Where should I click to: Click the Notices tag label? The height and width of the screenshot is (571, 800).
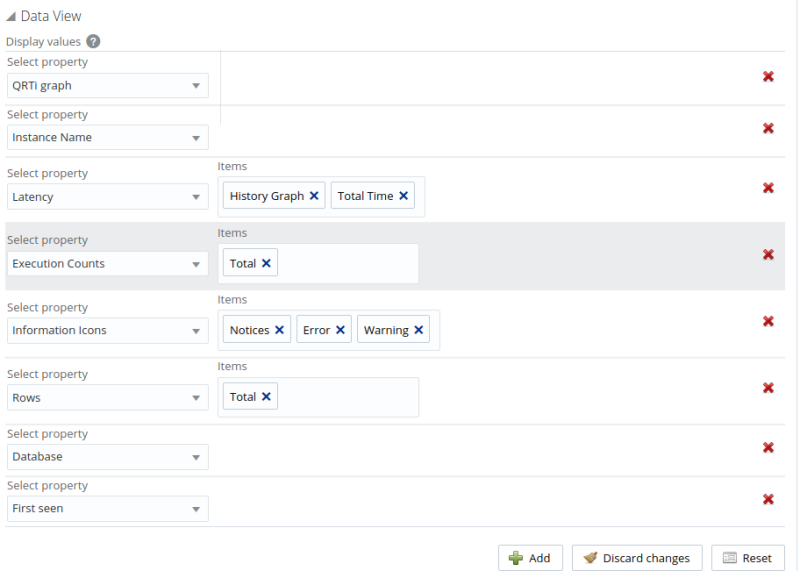tap(249, 330)
